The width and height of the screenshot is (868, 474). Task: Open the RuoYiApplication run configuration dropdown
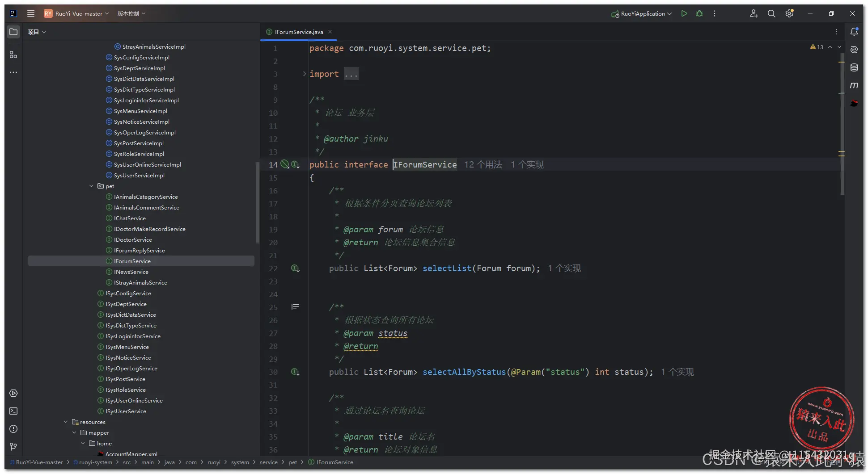click(x=641, y=13)
